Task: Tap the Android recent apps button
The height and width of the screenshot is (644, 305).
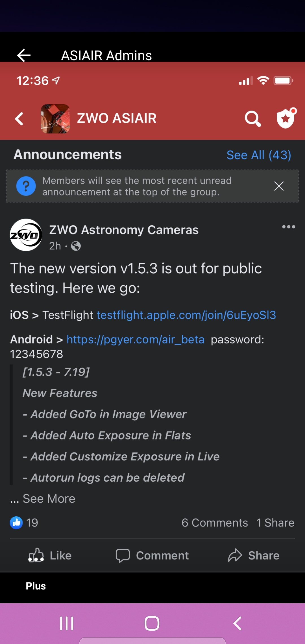Action: [x=67, y=623]
